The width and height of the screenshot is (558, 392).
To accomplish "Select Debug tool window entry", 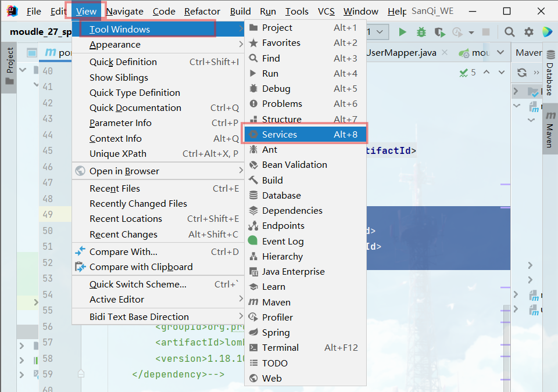I will [x=305, y=89].
